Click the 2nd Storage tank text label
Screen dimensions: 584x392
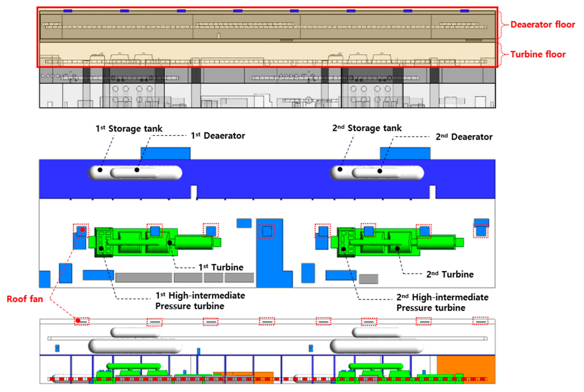click(x=367, y=128)
